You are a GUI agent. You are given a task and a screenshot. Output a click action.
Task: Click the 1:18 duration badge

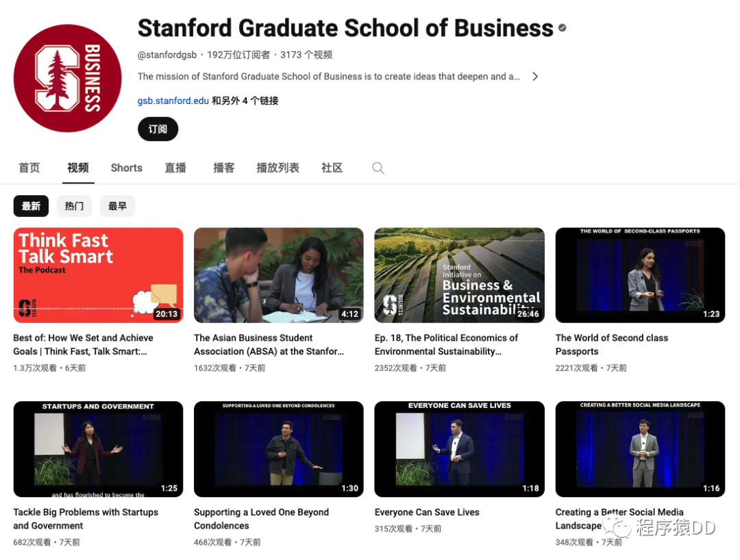pos(530,488)
